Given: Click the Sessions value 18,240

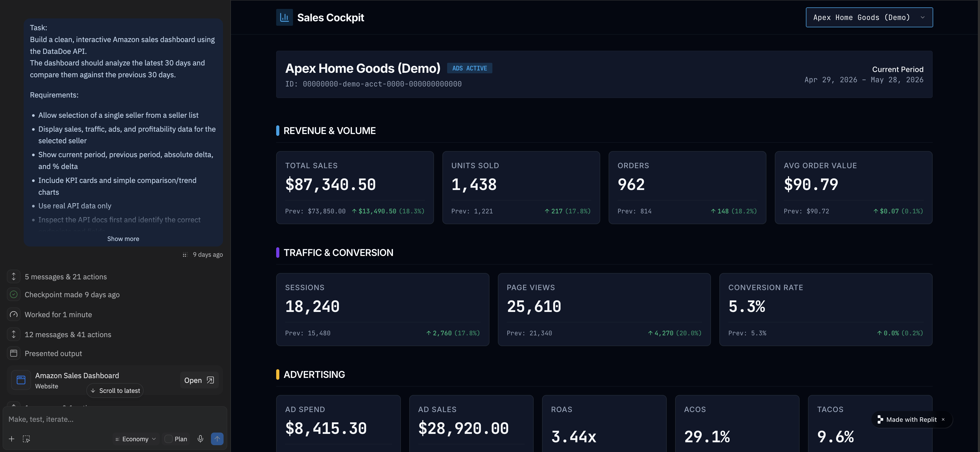Looking at the screenshot, I should pos(312,306).
